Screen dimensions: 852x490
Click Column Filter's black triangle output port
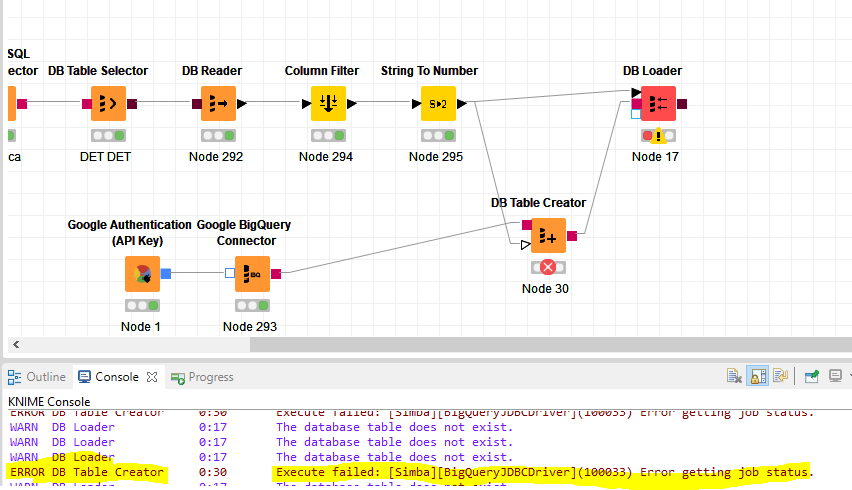(x=352, y=104)
